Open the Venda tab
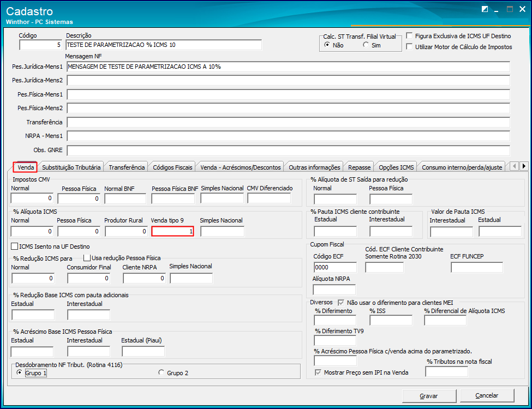Viewport: 532px width, 409px height. 26,167
